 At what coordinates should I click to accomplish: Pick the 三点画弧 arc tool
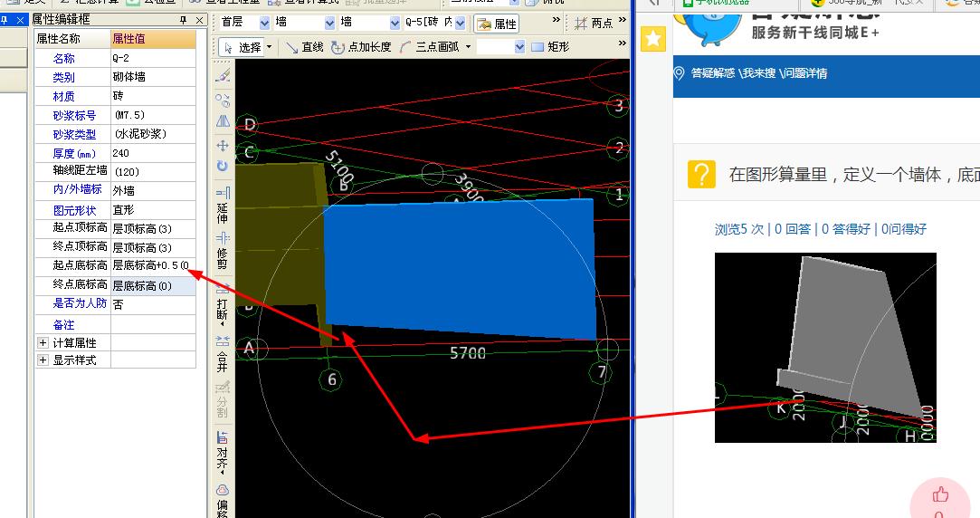pyautogui.click(x=430, y=47)
